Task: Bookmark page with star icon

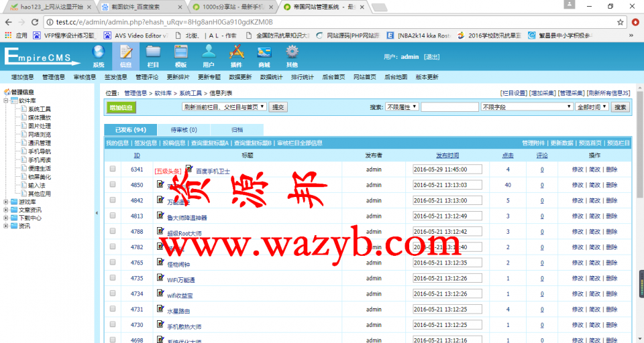Action: (620, 22)
